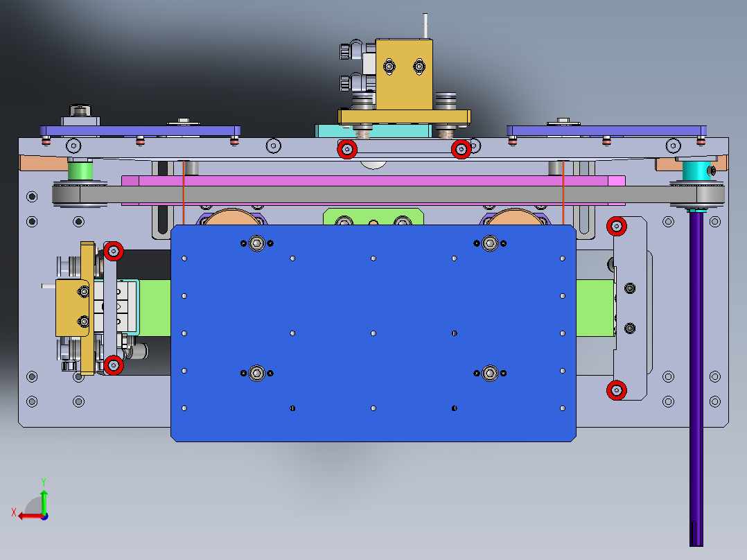Select the large blue mounting plate
The image size is (747, 560).
coord(373,333)
